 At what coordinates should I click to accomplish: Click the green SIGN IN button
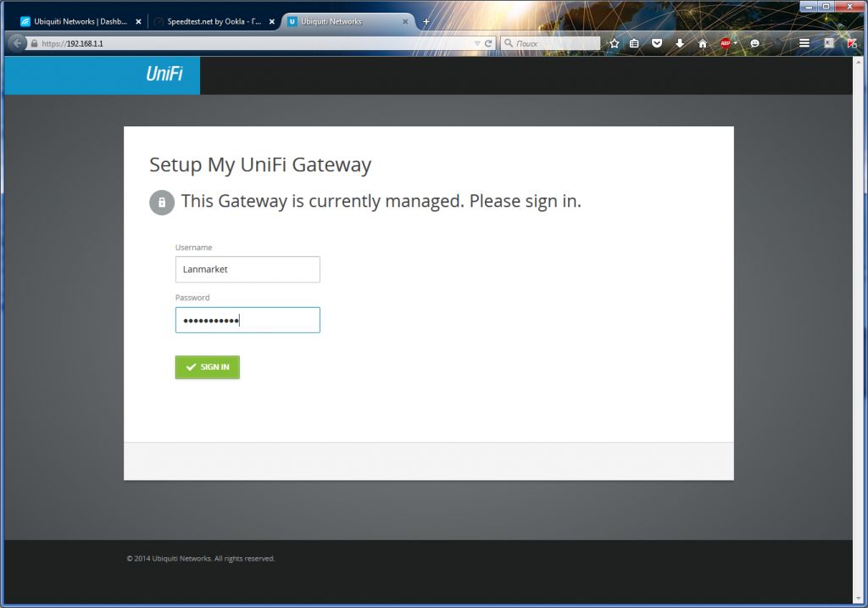208,367
